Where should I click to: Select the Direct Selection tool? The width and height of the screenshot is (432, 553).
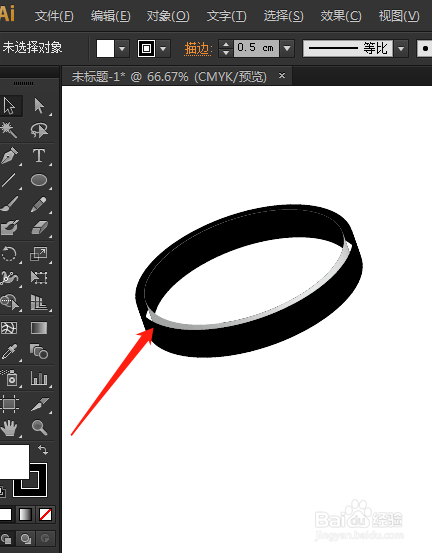click(39, 105)
